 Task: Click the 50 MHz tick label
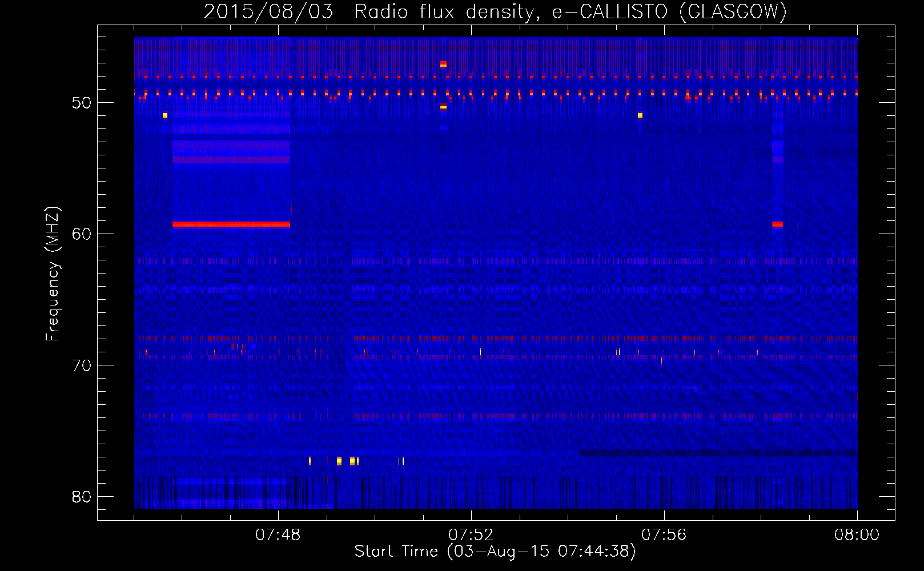click(x=82, y=103)
